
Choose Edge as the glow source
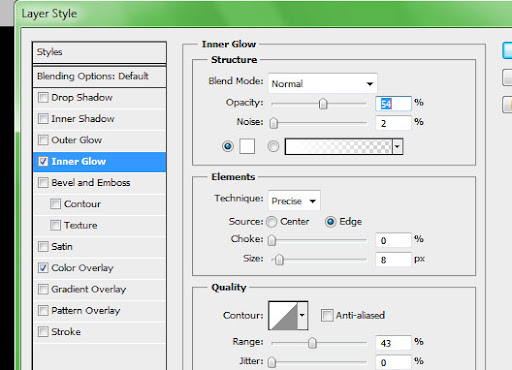[330, 222]
